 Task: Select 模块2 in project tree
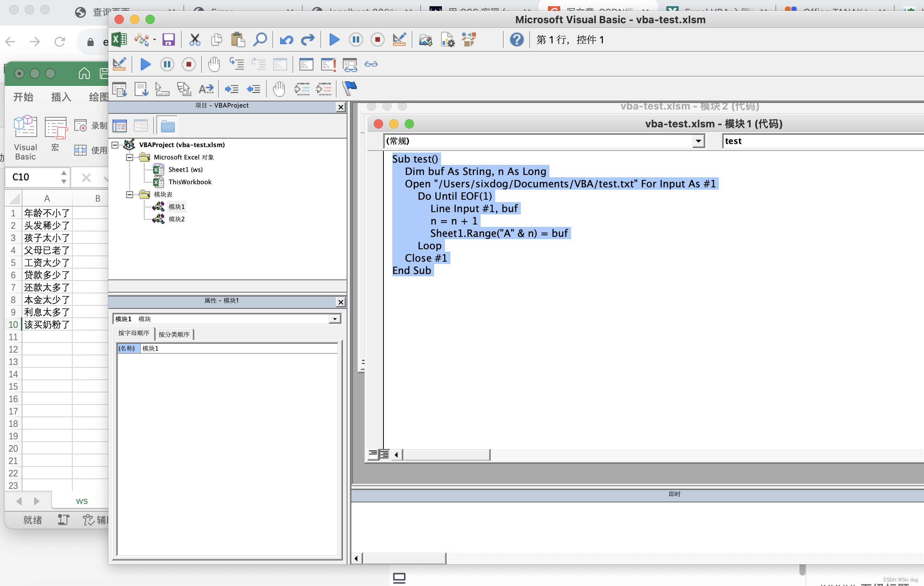click(176, 219)
